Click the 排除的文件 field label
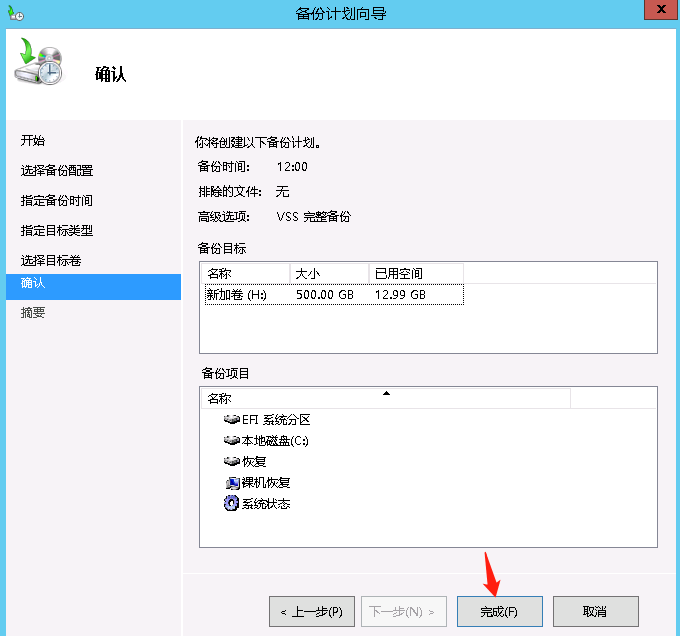 coord(230,191)
